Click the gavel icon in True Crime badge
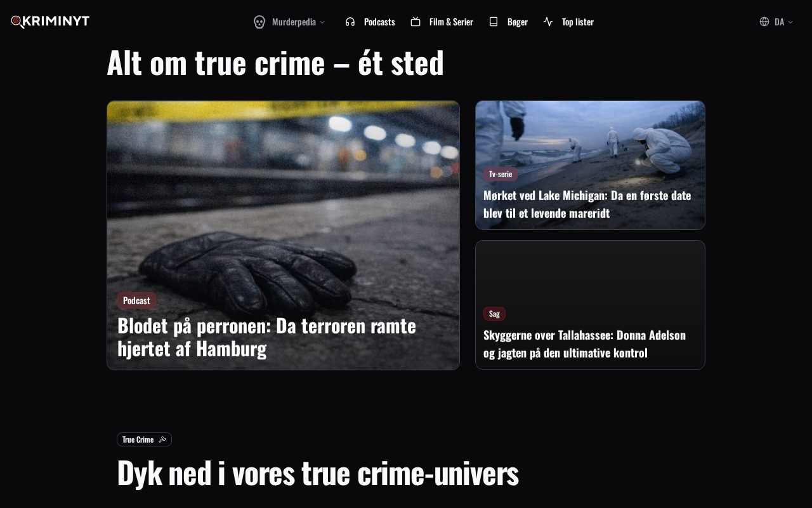 click(x=162, y=439)
